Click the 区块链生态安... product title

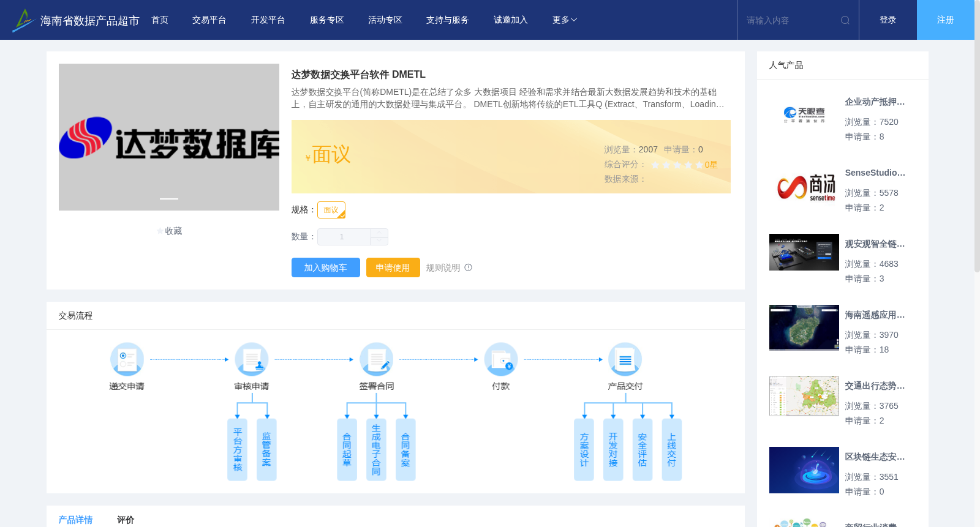875,457
